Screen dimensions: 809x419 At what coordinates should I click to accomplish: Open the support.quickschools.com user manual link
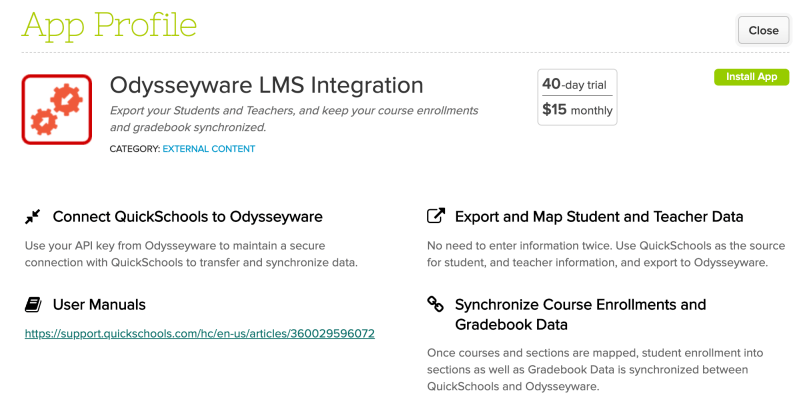(x=200, y=333)
